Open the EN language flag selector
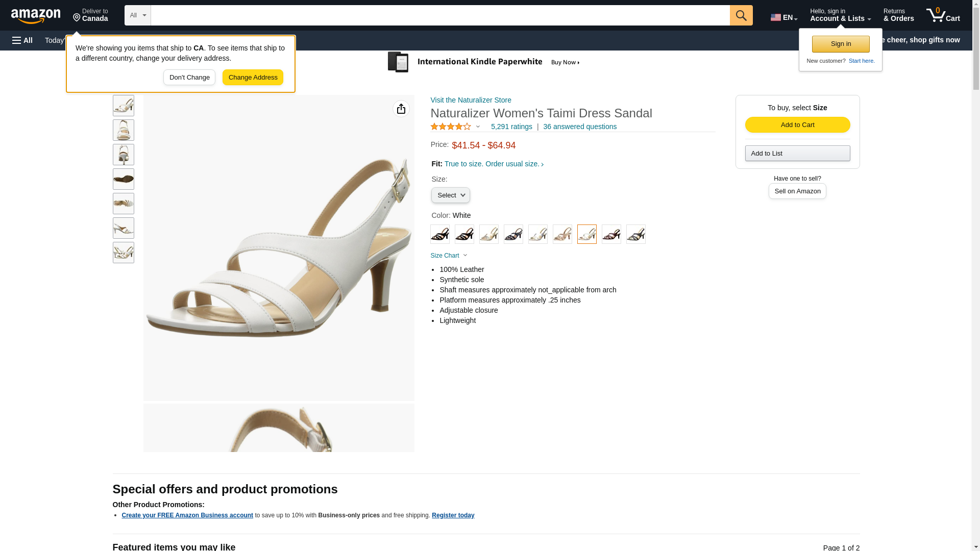Viewport: 980px width, 551px height. [x=783, y=17]
